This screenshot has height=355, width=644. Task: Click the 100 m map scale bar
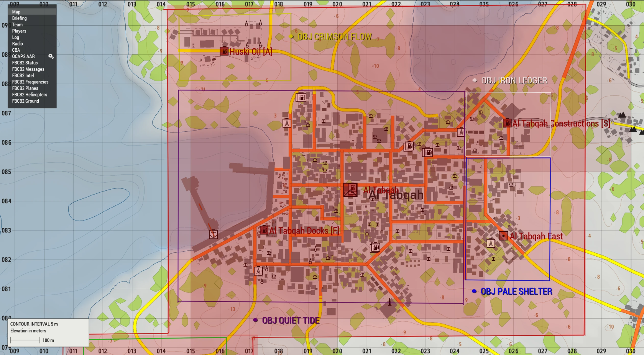click(25, 340)
